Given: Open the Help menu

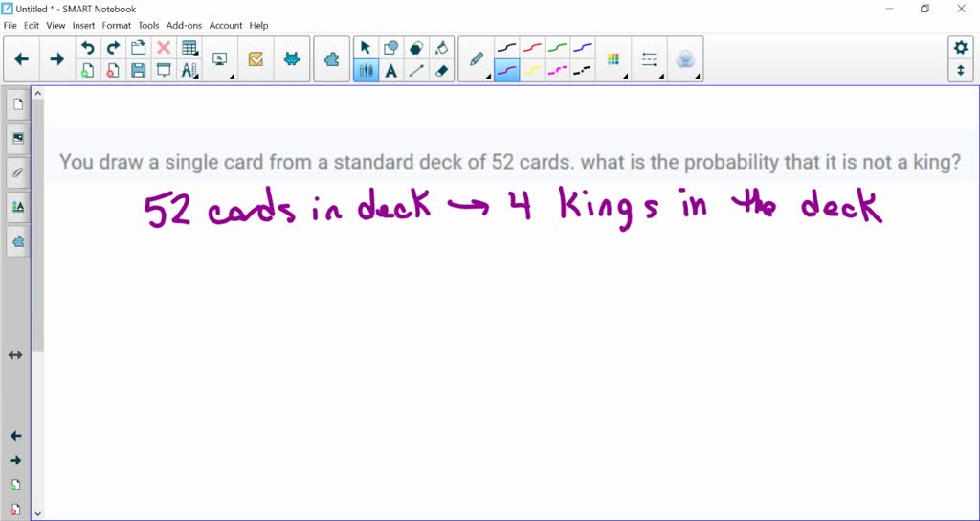Looking at the screenshot, I should click(x=258, y=26).
